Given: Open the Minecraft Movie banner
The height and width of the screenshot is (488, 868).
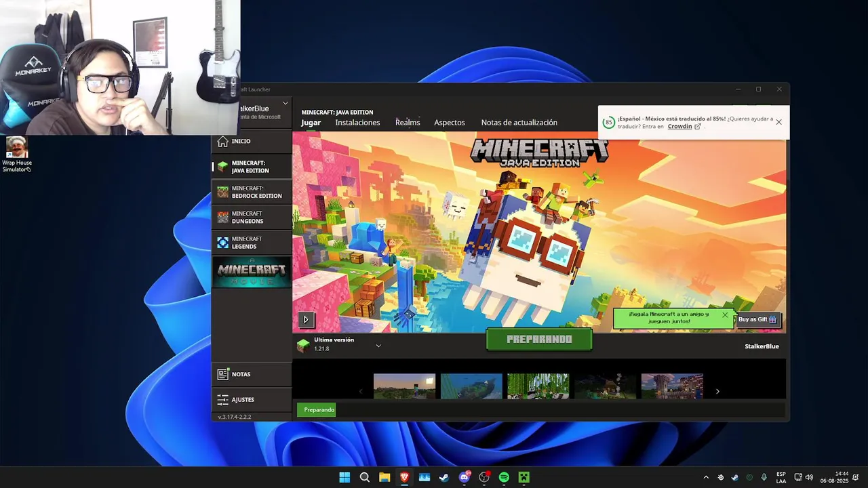Looking at the screenshot, I should tap(252, 272).
